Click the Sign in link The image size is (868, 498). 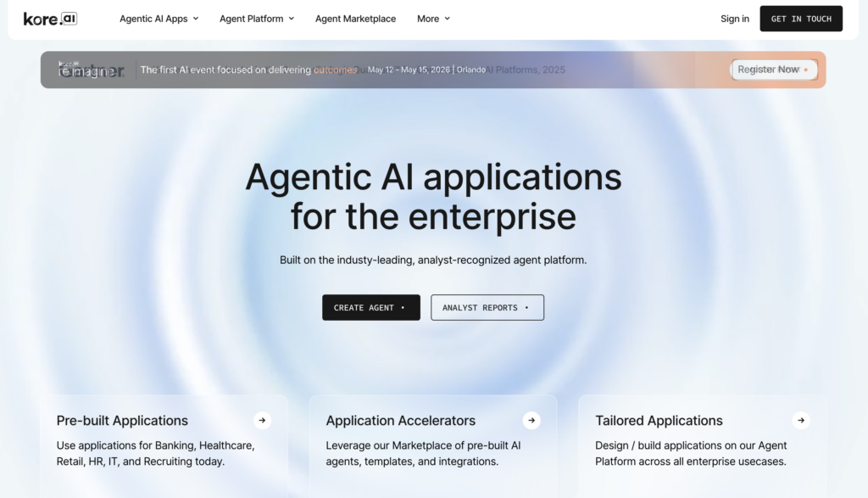(734, 18)
